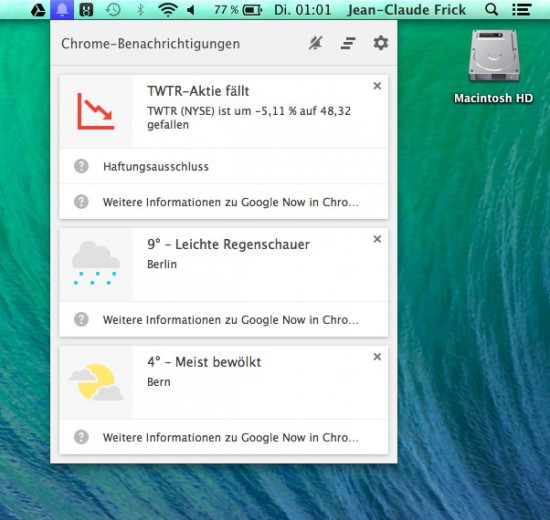Select the Macintosh HD drive icon
This screenshot has width=550, height=520.
(x=494, y=55)
